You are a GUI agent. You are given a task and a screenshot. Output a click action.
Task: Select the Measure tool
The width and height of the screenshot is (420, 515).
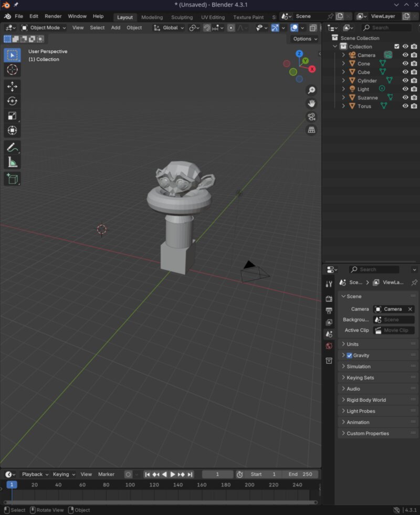(13, 162)
